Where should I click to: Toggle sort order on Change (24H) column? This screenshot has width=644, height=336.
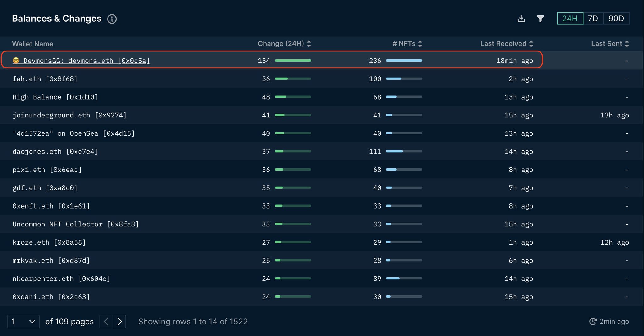[x=309, y=44]
